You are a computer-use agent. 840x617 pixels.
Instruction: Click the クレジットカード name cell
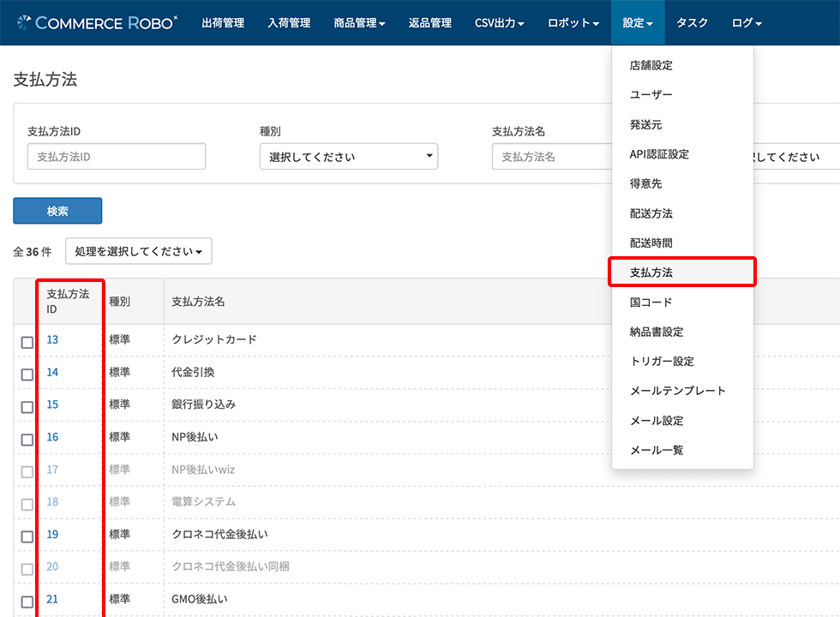[x=214, y=339]
